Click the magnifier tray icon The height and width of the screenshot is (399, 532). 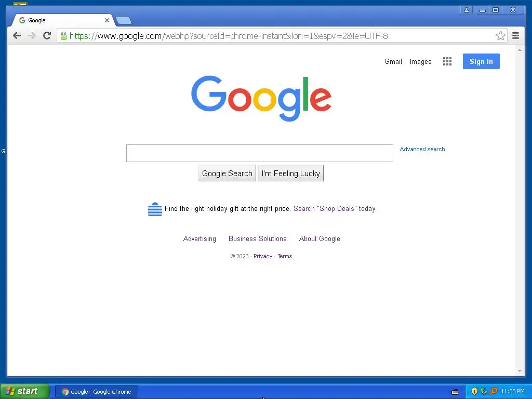pyautogui.click(x=494, y=392)
